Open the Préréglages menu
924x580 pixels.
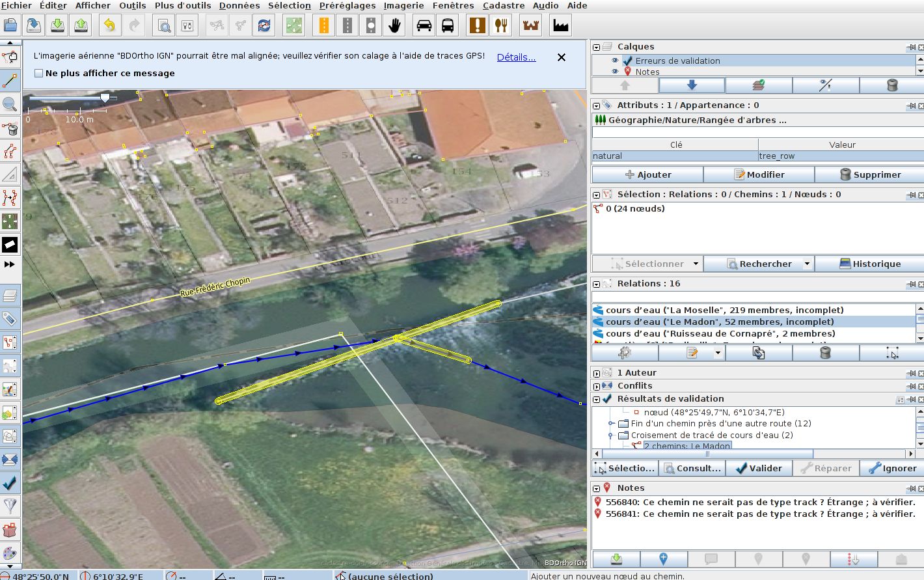[x=347, y=6]
